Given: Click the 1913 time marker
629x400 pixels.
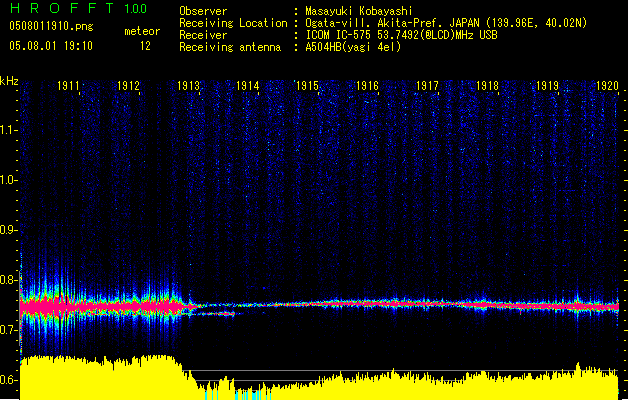Looking at the screenshot, I should 189,86.
